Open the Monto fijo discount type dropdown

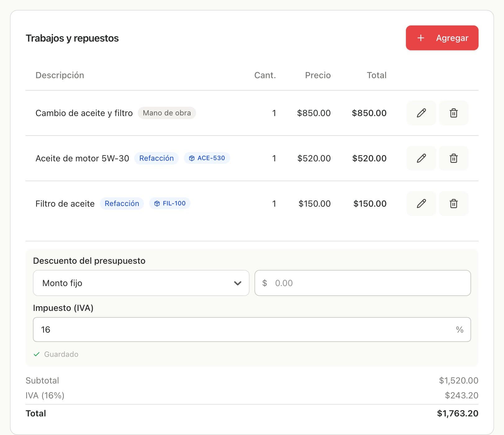coord(141,283)
